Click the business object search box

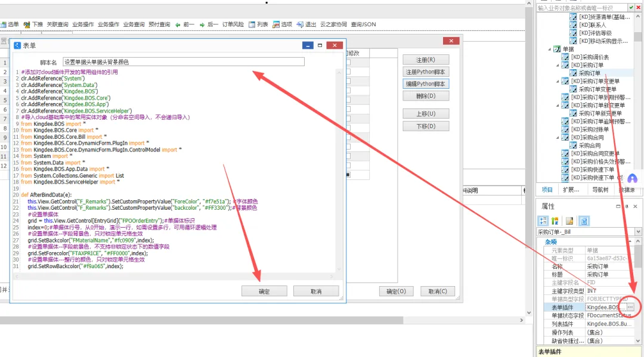[582, 8]
